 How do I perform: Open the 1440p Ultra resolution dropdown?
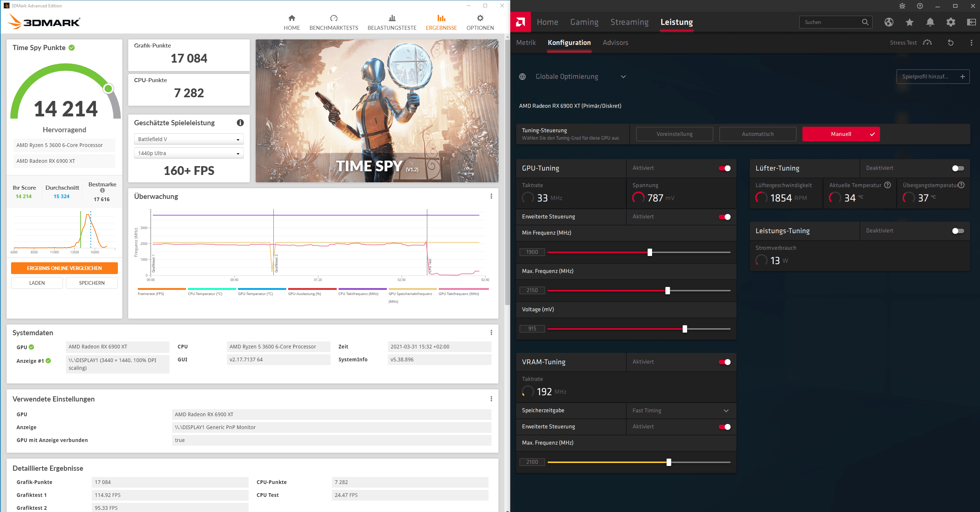tap(189, 153)
